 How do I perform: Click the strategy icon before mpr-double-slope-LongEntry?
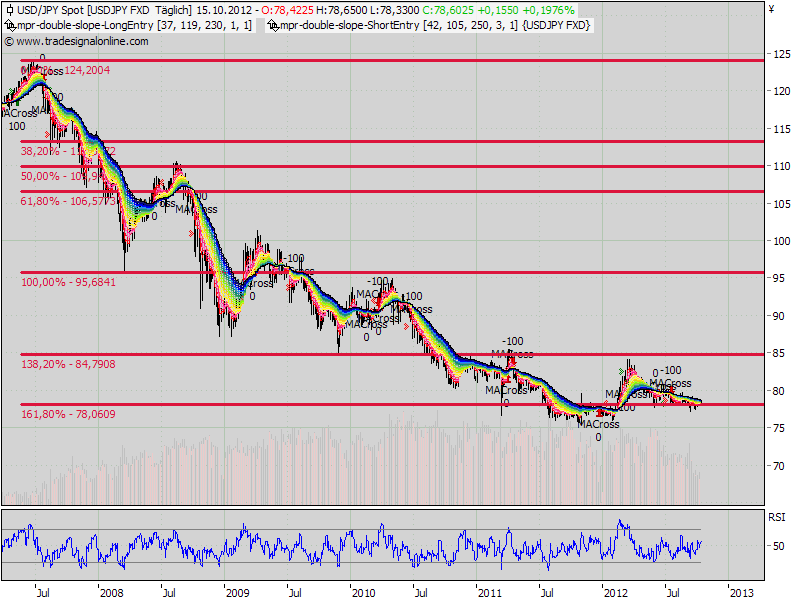coord(10,25)
